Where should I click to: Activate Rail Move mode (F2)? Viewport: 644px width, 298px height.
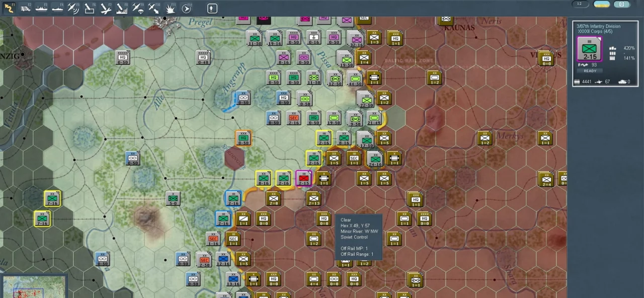click(25, 8)
